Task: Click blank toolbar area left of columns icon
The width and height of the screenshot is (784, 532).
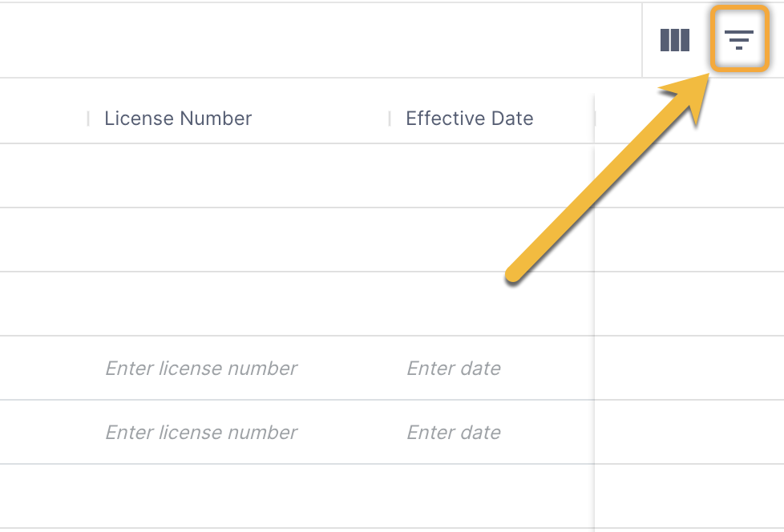Action: point(321,40)
